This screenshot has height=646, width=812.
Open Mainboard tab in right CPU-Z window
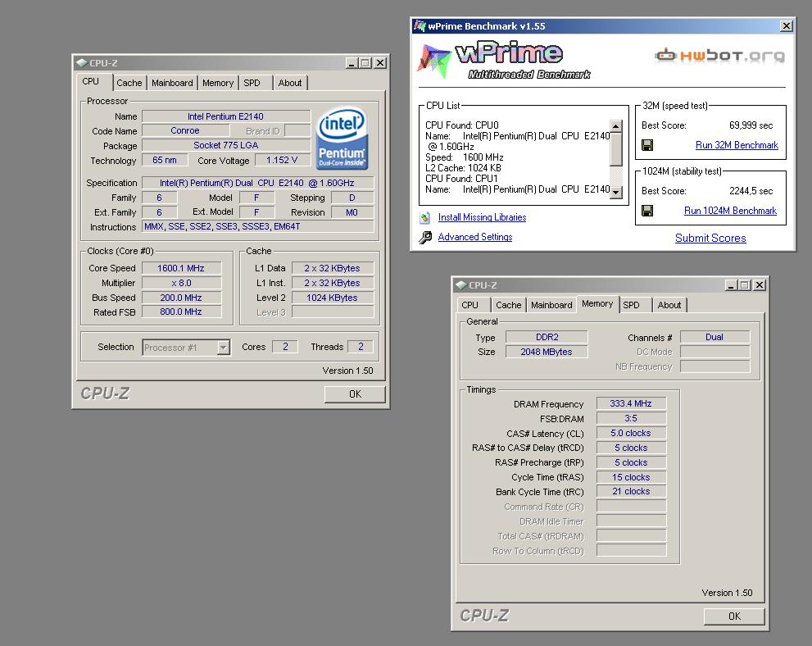click(551, 305)
